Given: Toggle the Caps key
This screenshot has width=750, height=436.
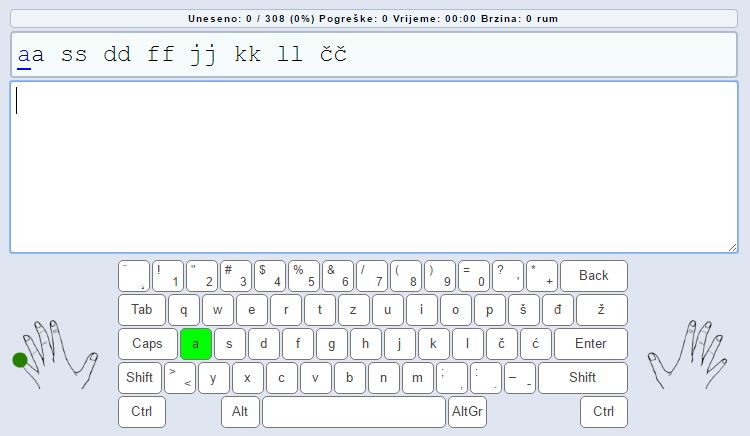Looking at the screenshot, I should click(147, 344).
